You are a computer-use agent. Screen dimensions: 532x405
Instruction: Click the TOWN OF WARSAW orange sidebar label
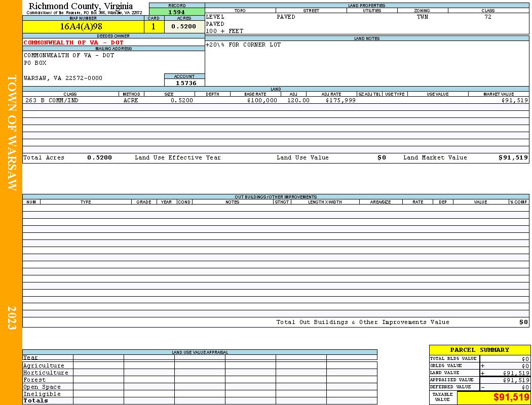pyautogui.click(x=12, y=133)
